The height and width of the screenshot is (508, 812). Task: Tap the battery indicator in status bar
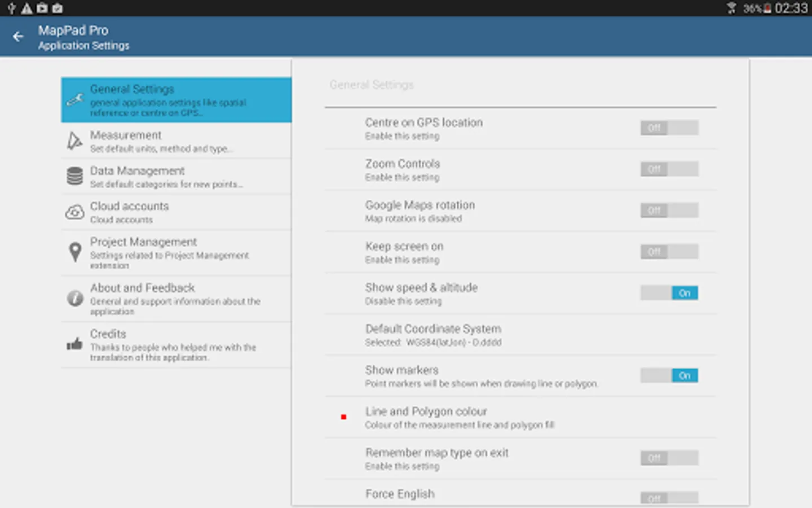(767, 8)
